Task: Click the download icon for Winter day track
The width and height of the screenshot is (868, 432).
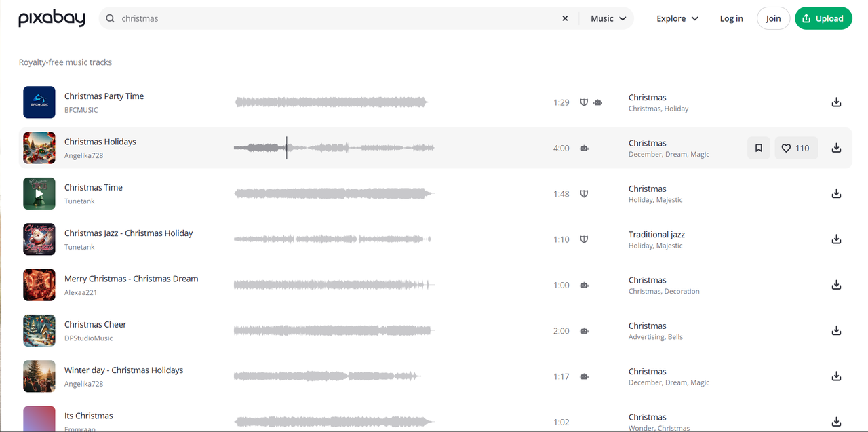Action: point(836,376)
